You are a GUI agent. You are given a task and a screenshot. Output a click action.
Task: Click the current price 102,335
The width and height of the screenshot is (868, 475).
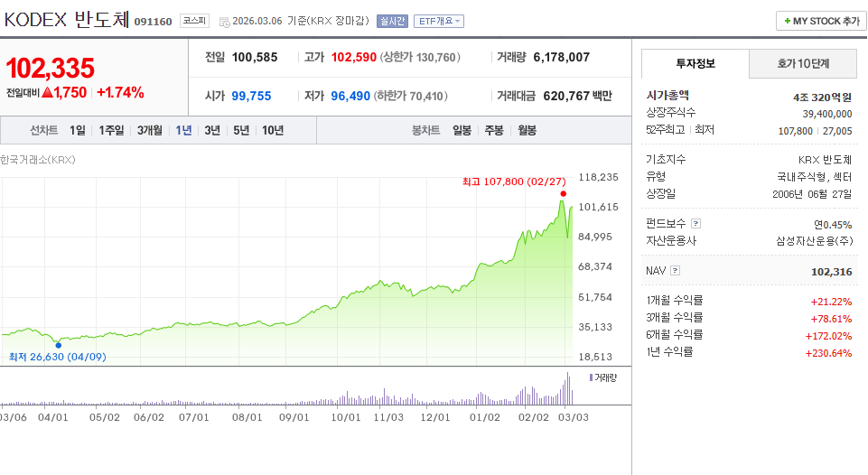tap(51, 69)
